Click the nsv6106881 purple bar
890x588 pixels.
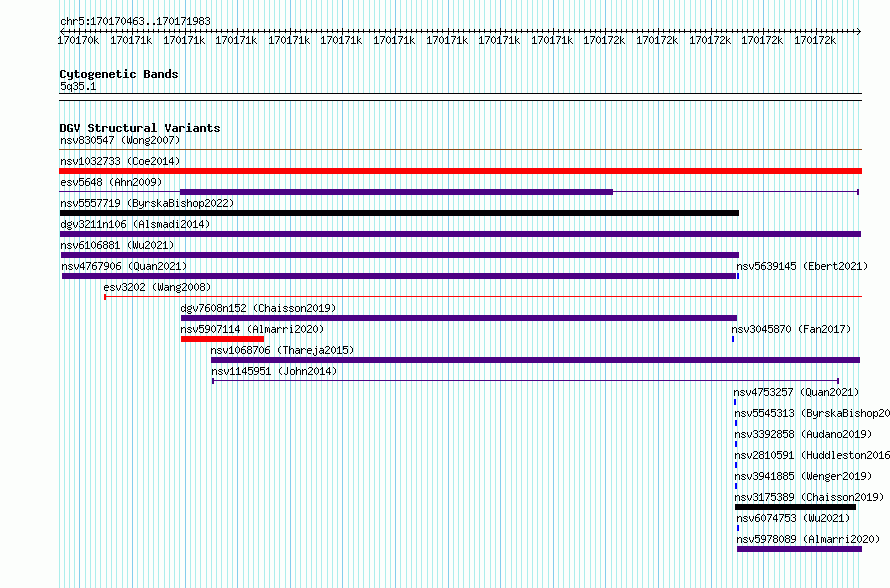point(399,255)
